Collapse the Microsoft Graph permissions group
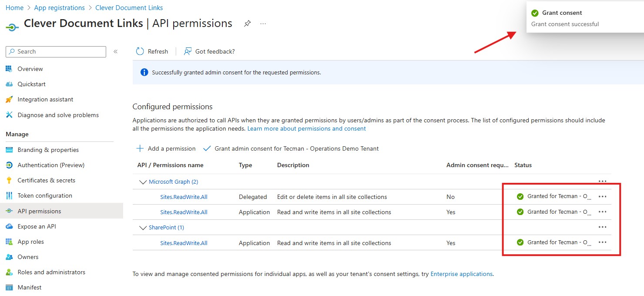Image resolution: width=644 pixels, height=296 pixels. coord(142,182)
